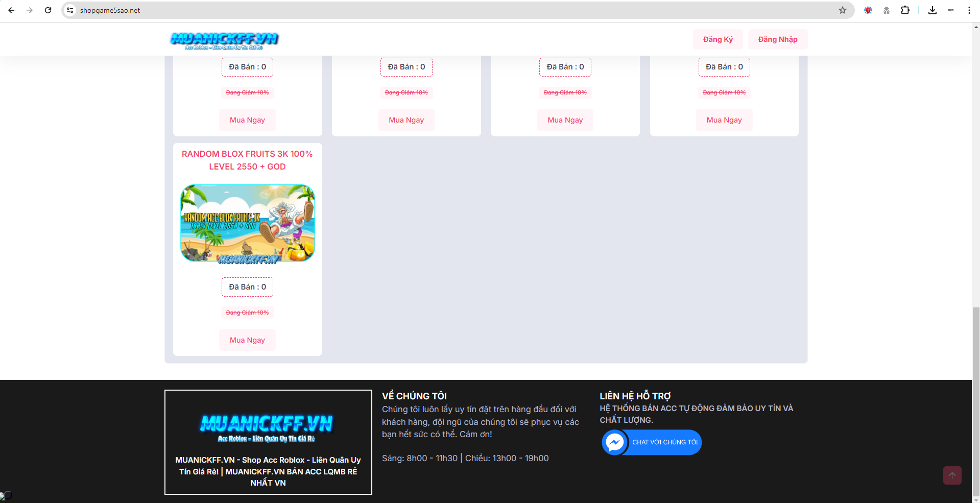The image size is (980, 503).
Task: Go back to the previous page
Action: pyautogui.click(x=11, y=10)
